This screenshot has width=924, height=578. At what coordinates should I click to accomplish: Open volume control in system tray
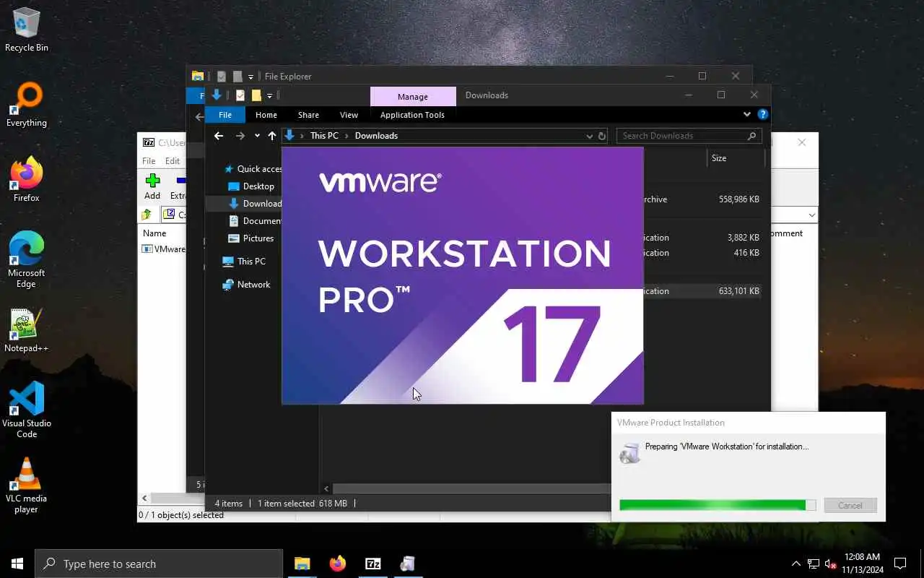(831, 564)
